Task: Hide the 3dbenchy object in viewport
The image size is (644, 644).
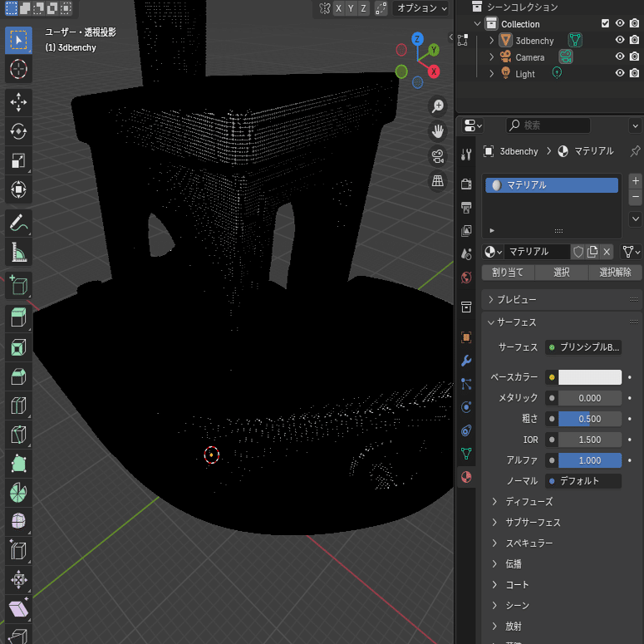Action: point(619,41)
